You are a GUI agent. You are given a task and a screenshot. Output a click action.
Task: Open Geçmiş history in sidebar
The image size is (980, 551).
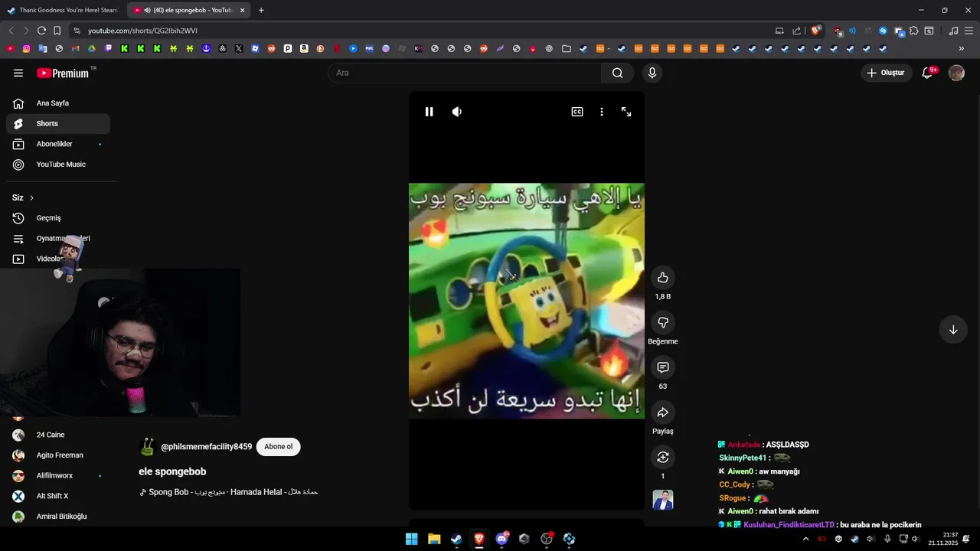click(58, 218)
